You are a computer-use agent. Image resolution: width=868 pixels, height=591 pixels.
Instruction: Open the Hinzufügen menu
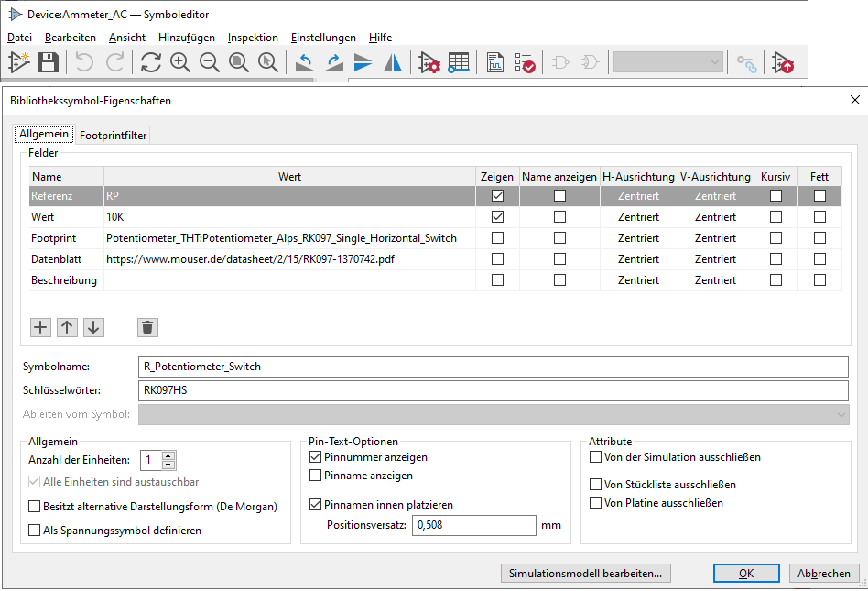pos(187,38)
